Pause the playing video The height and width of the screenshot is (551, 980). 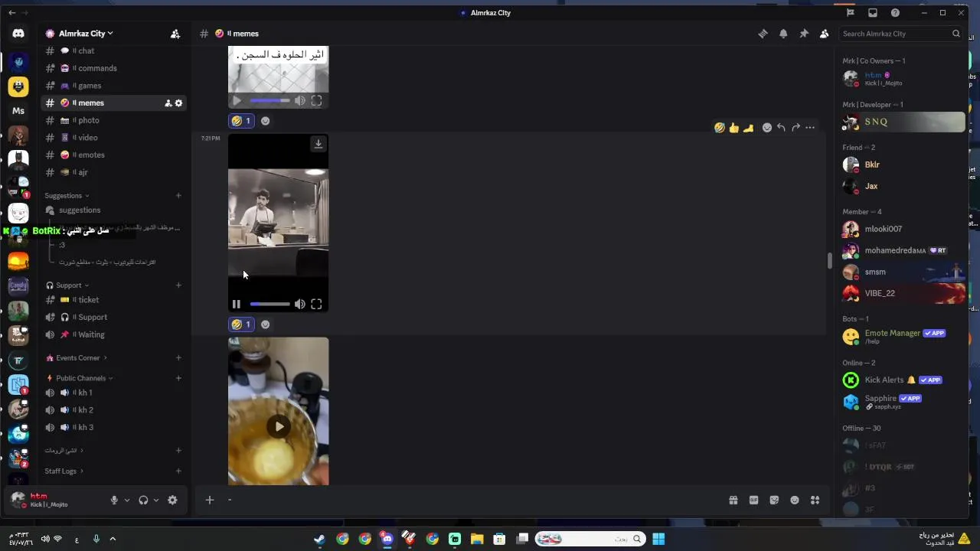click(x=237, y=304)
